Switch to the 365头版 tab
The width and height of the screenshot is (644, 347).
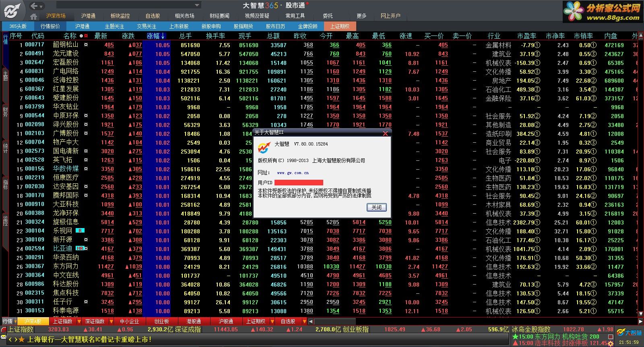18,26
